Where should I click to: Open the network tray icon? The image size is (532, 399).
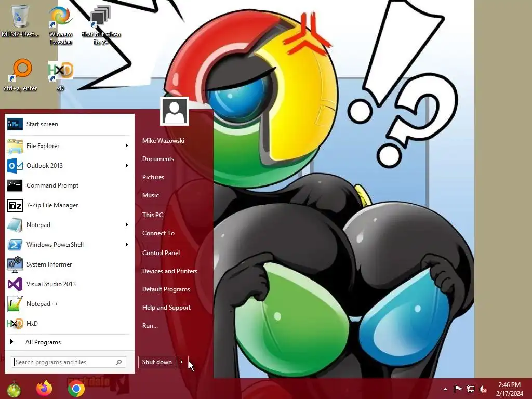(471, 389)
